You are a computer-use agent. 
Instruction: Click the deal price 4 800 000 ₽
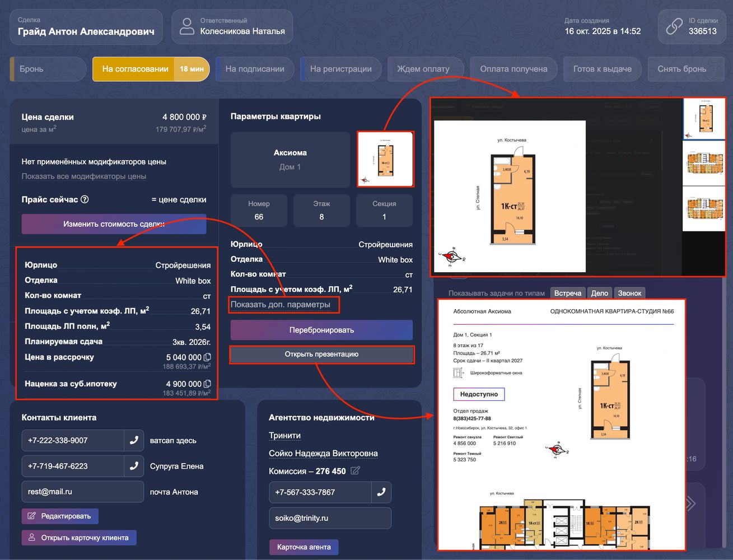(184, 117)
